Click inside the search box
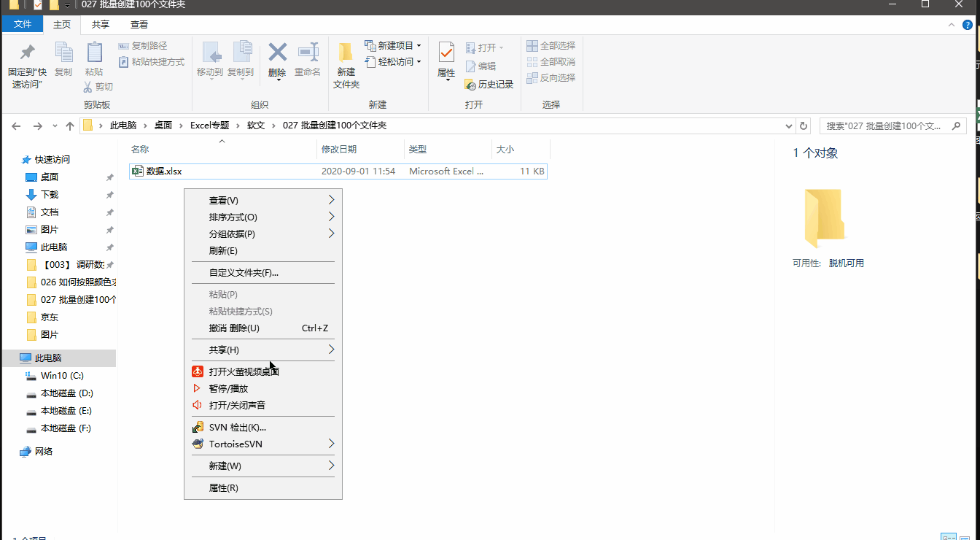Viewport: 980px width, 540px height. click(886, 126)
